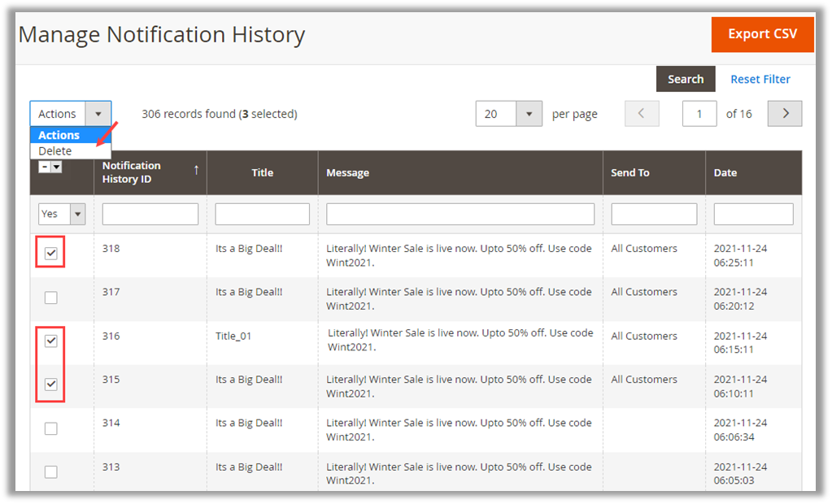This screenshot has width=832, height=504.
Task: Choose Delete from the Actions menu
Action: click(x=55, y=151)
